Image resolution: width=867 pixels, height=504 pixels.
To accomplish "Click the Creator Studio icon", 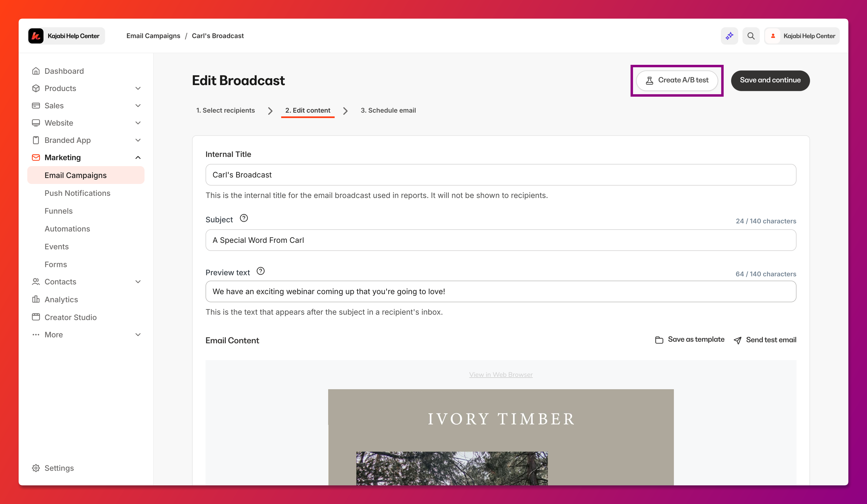I will 36,317.
